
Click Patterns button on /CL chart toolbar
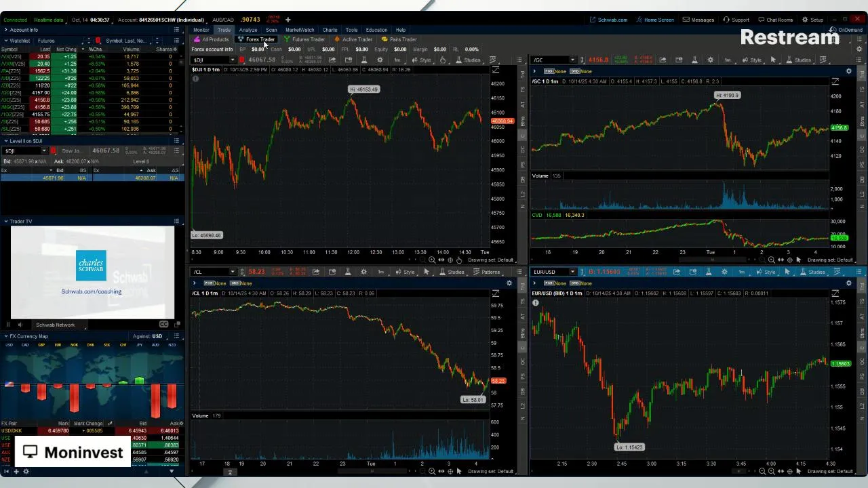486,272
